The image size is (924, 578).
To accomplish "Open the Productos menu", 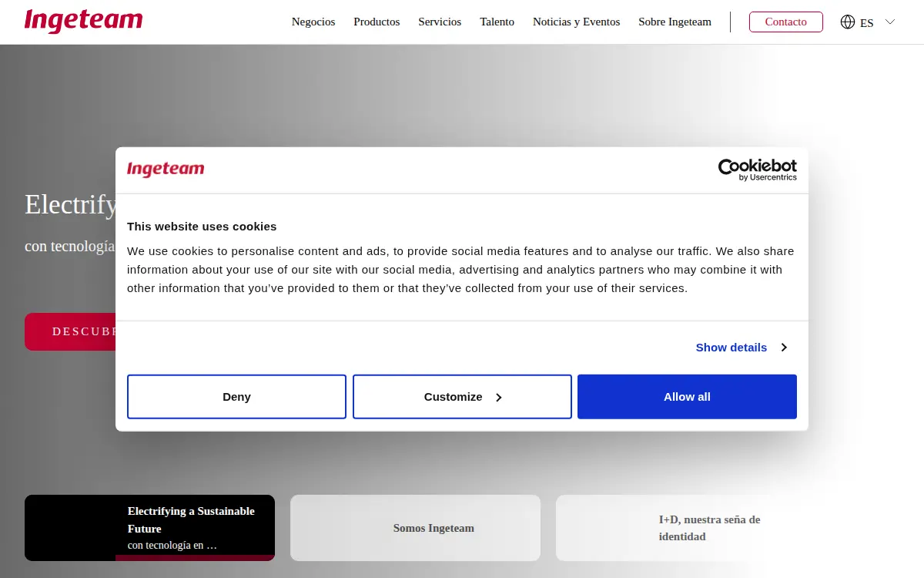I will [377, 22].
